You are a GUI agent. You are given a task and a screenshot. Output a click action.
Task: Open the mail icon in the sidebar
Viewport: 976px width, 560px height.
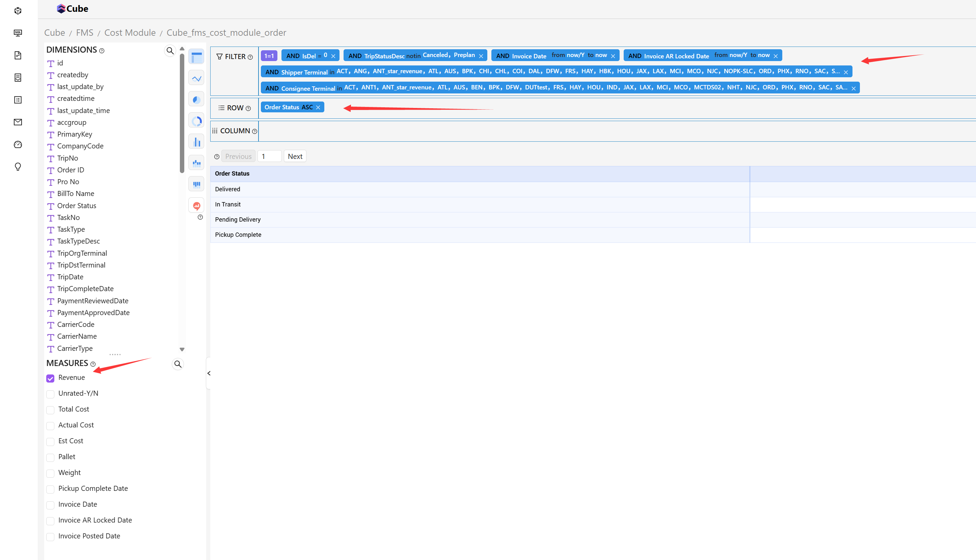coord(18,122)
